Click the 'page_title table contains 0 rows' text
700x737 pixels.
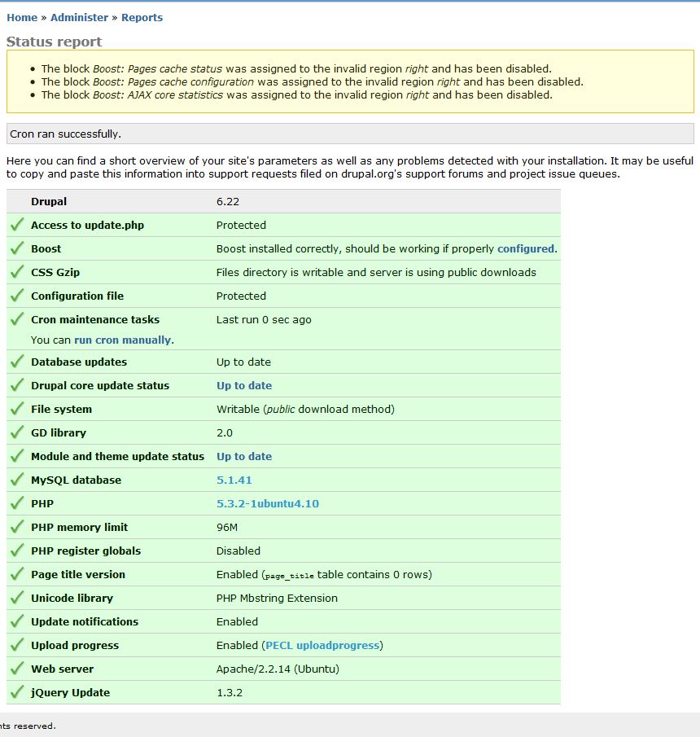pyautogui.click(x=347, y=575)
